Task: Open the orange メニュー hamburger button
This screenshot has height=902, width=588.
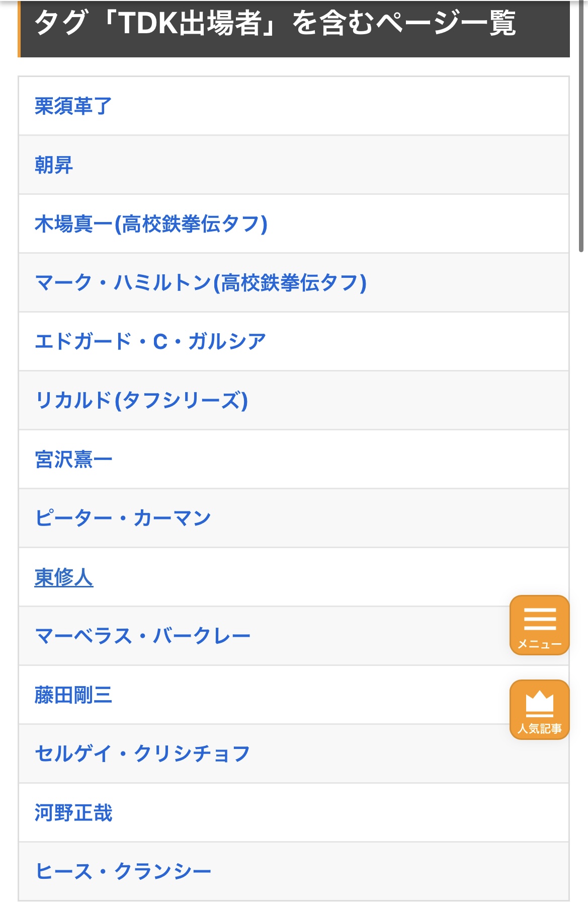Action: (x=540, y=625)
